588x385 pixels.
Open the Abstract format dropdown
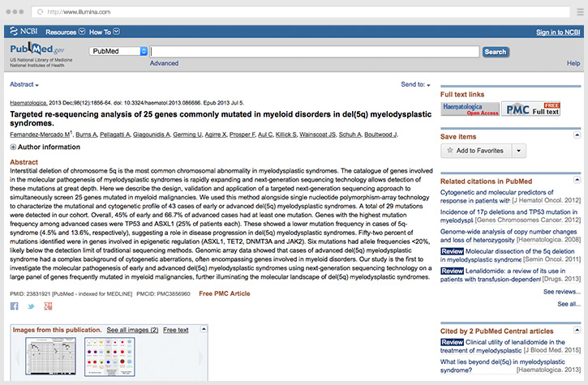click(x=24, y=84)
